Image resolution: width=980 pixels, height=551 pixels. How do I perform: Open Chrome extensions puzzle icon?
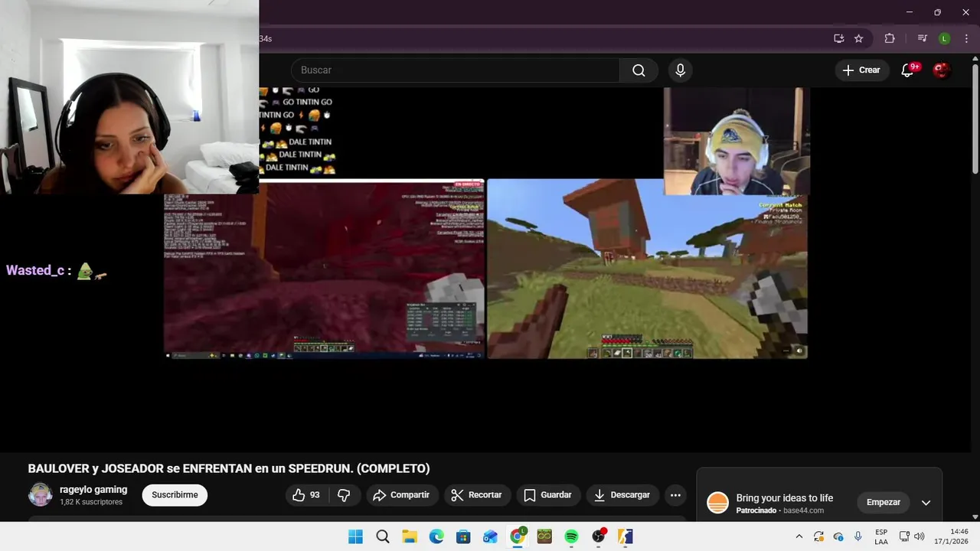pyautogui.click(x=889, y=38)
